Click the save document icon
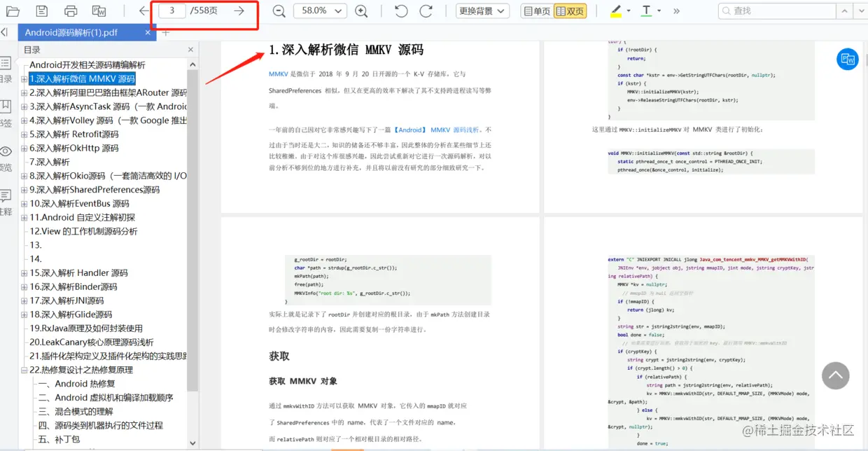 42,11
